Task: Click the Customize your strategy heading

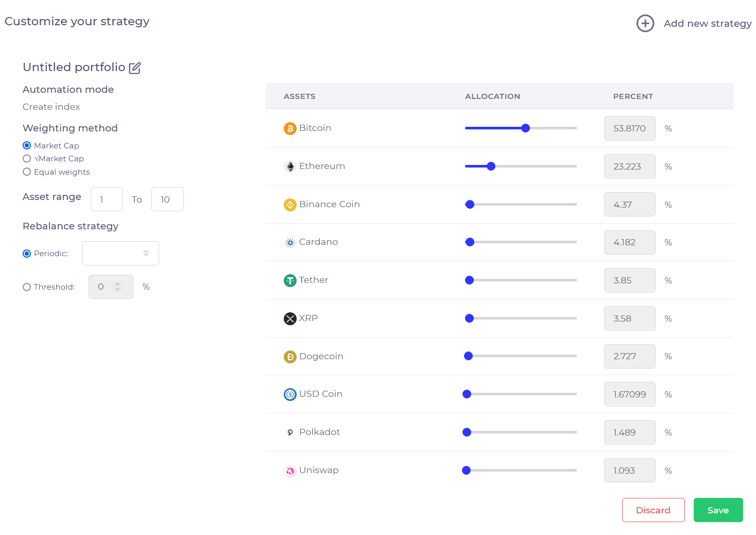Action: click(77, 22)
